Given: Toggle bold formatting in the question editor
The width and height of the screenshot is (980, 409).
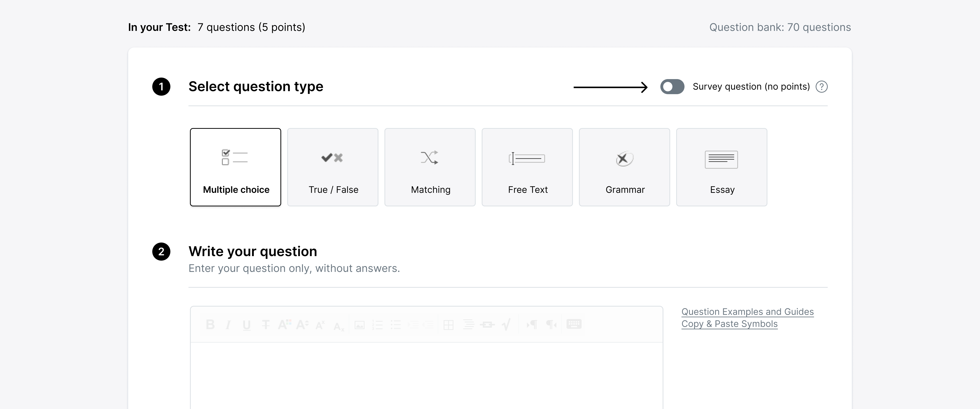Looking at the screenshot, I should (x=210, y=324).
